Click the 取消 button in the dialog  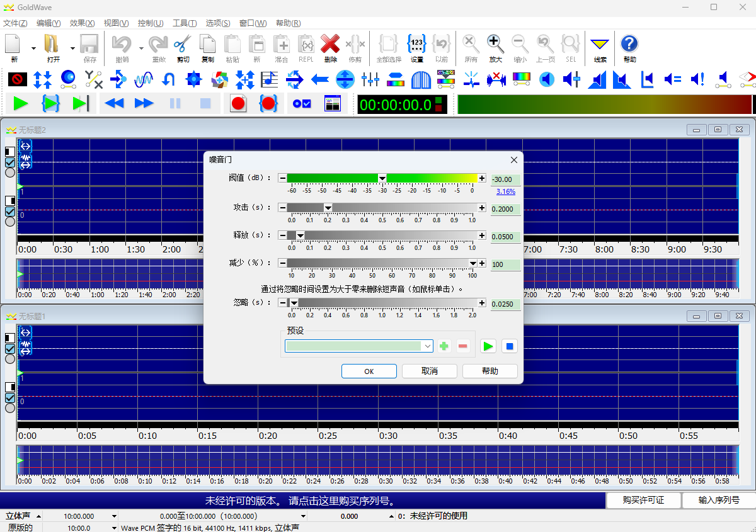(429, 371)
